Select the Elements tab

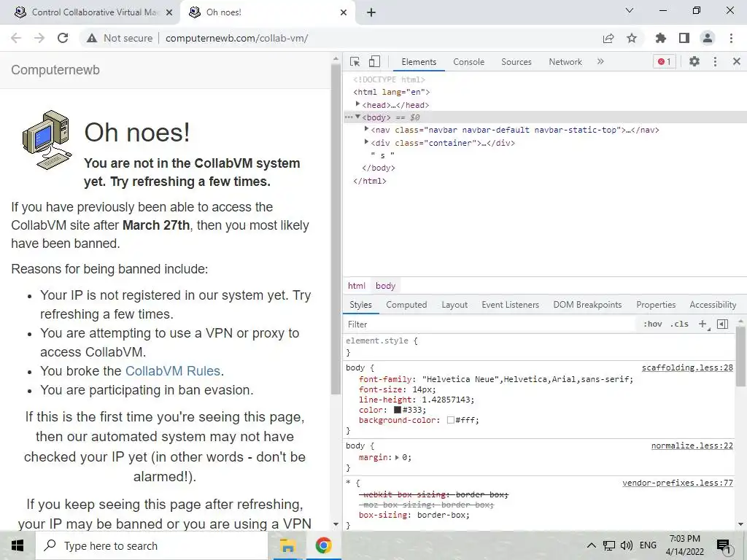click(419, 62)
